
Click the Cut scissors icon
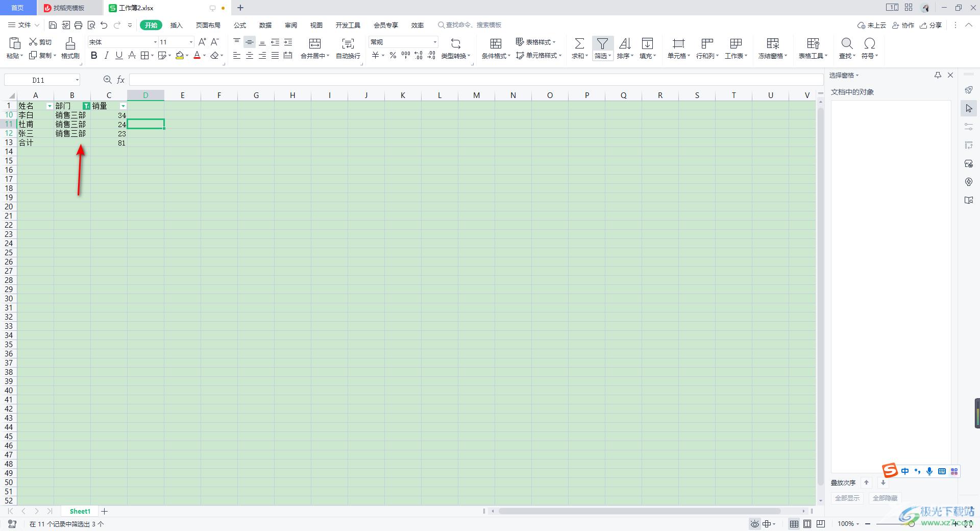click(x=33, y=42)
